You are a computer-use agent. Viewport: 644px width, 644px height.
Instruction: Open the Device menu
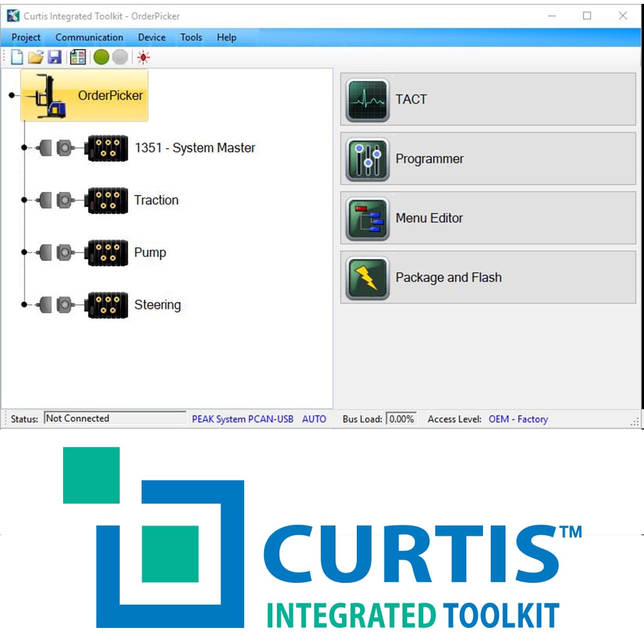[151, 37]
